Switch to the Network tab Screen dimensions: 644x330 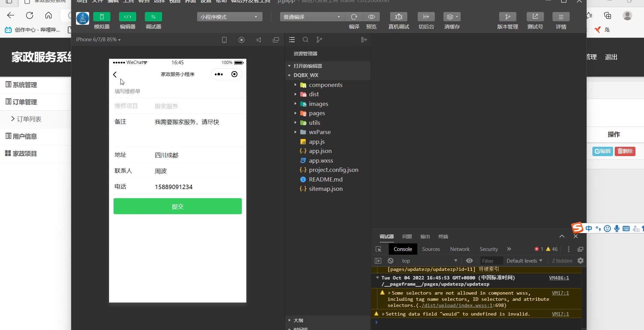pyautogui.click(x=460, y=249)
